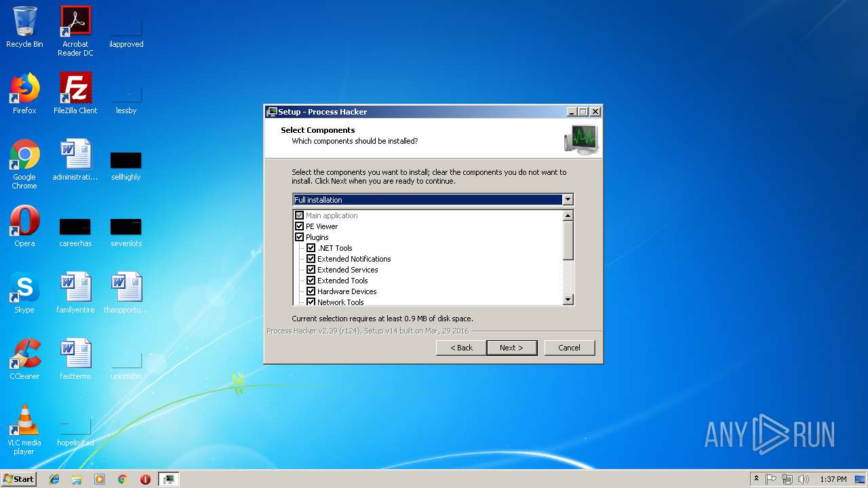Screen dimensions: 868x488
Task: Select the sellhighly desktop file
Action: click(x=126, y=165)
